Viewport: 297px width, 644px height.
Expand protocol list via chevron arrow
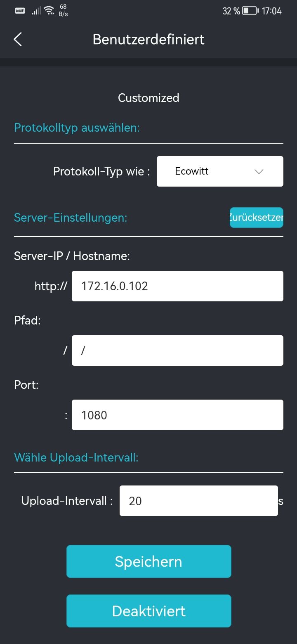coord(259,172)
